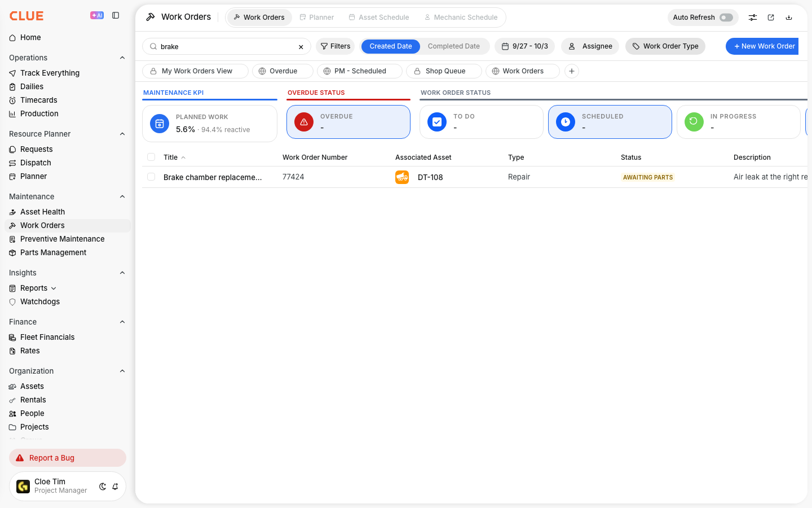812x508 pixels.
Task: Collapse the Maintenance section
Action: (122, 196)
